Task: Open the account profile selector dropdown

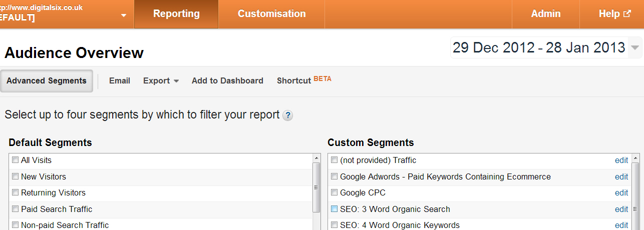Action: tap(124, 15)
